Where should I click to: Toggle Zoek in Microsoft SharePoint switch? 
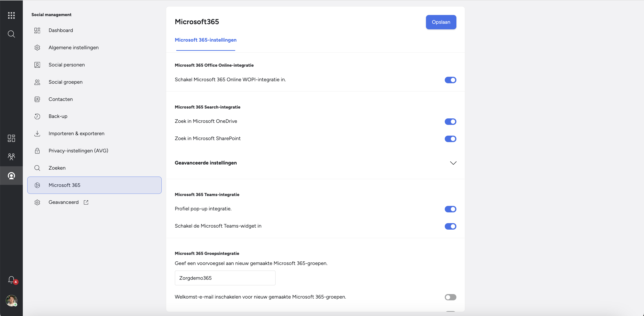click(450, 139)
